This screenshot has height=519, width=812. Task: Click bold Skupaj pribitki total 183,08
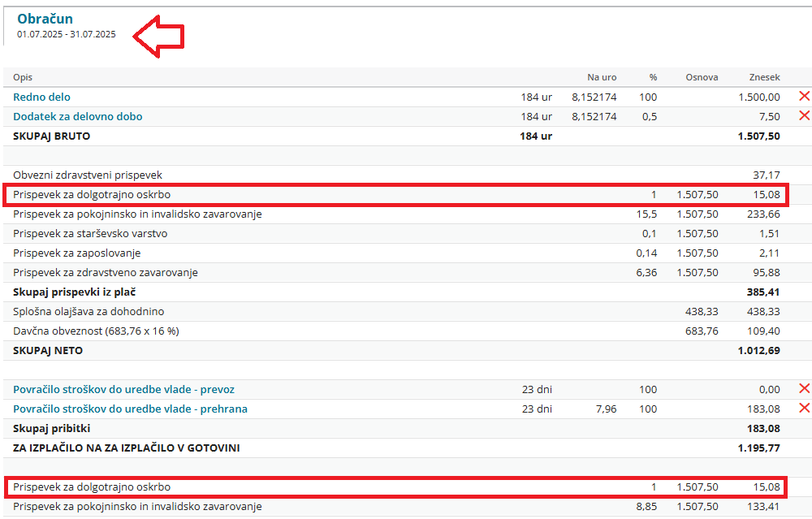pyautogui.click(x=763, y=428)
